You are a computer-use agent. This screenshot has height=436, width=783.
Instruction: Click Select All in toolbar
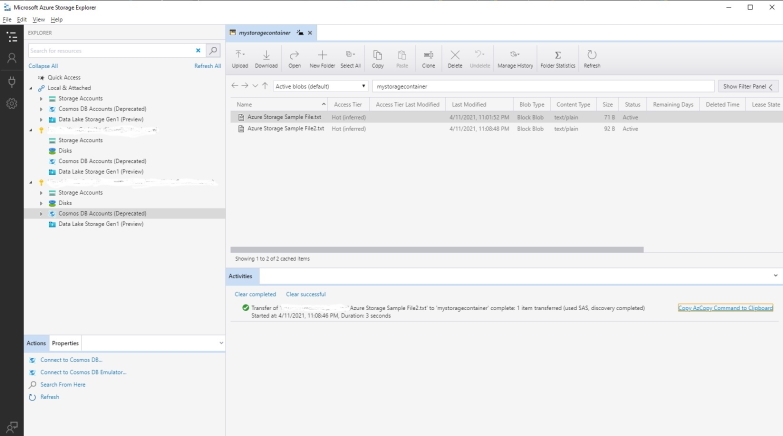(351, 59)
